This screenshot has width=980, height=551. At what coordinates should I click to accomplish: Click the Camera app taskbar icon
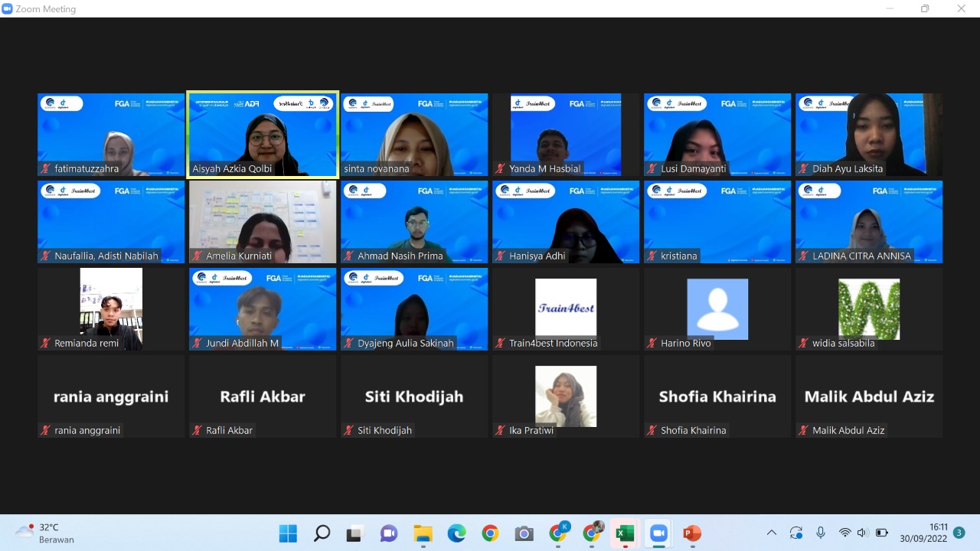coord(524,533)
